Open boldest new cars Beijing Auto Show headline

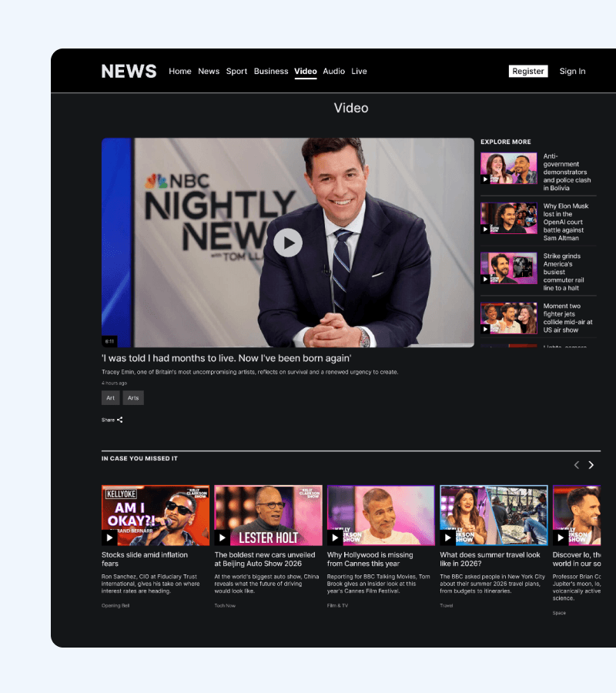(265, 559)
